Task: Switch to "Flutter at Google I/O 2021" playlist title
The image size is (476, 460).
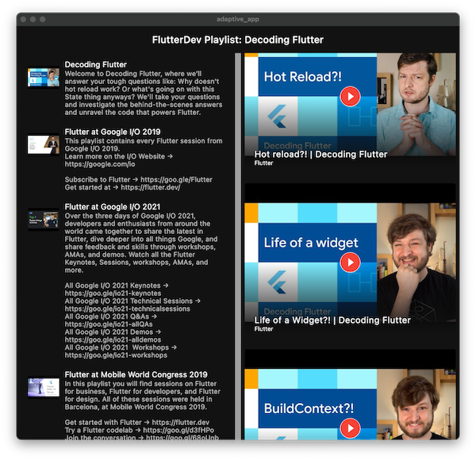Action: pyautogui.click(x=113, y=207)
